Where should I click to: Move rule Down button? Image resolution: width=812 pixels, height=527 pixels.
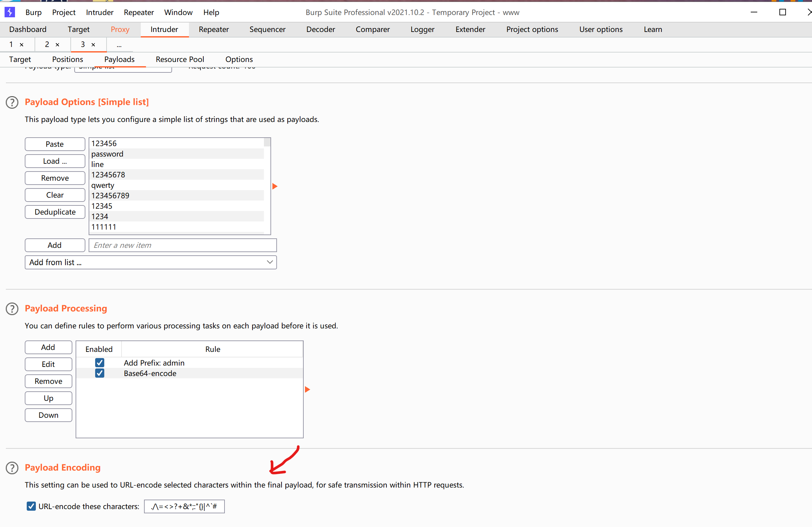coord(49,415)
